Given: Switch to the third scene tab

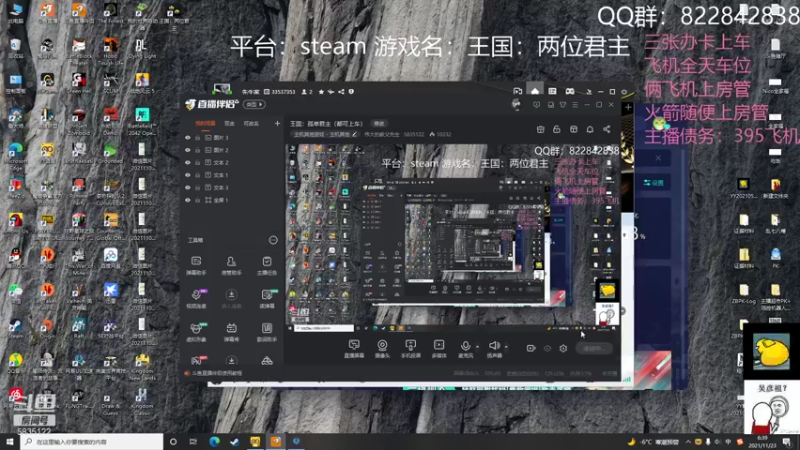Looking at the screenshot, I should point(251,123).
